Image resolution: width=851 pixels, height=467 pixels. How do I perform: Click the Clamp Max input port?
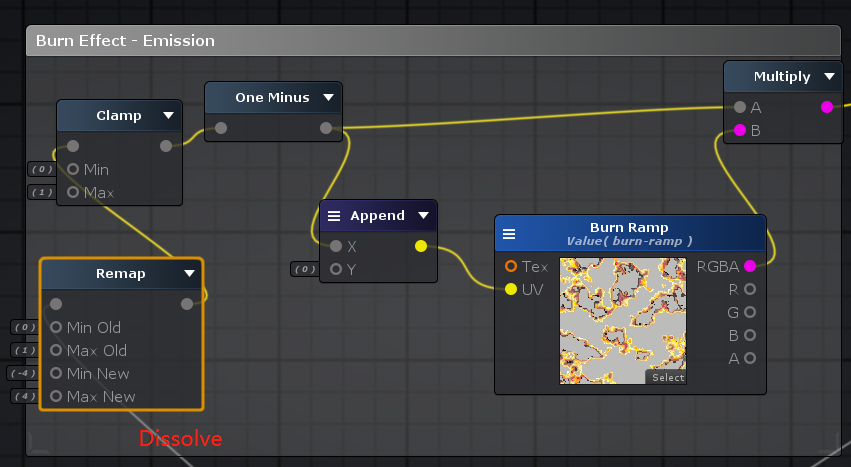click(73, 192)
